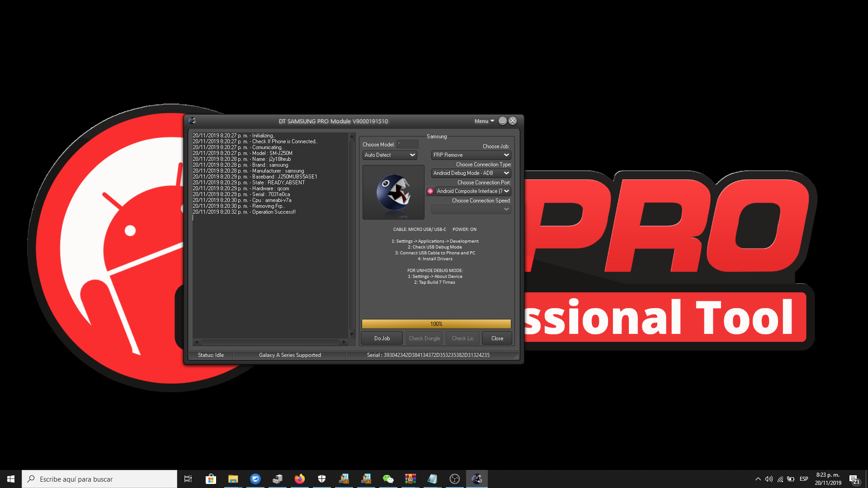The height and width of the screenshot is (488, 868).
Task: Switch to DT Samsung Pro taskbar icon
Action: pyautogui.click(x=477, y=479)
